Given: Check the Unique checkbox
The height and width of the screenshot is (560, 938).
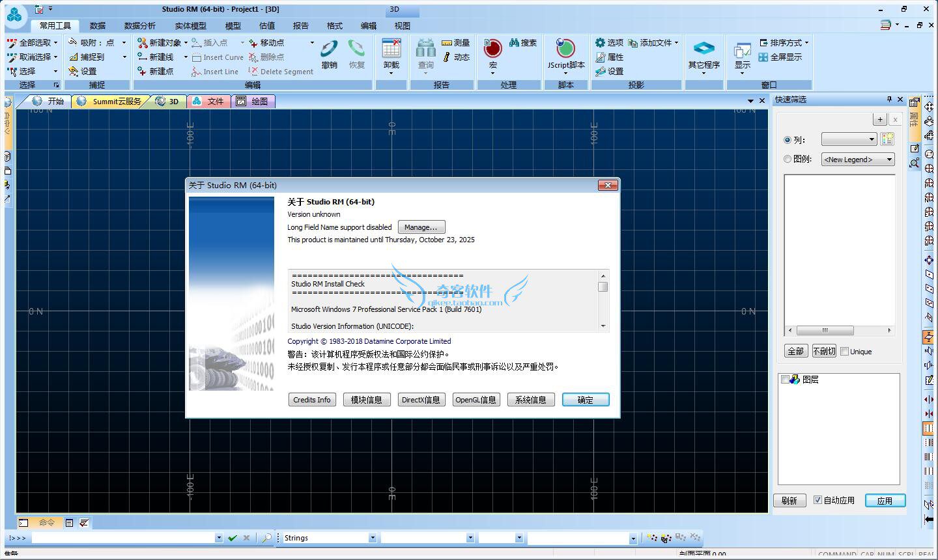Looking at the screenshot, I should click(x=844, y=352).
